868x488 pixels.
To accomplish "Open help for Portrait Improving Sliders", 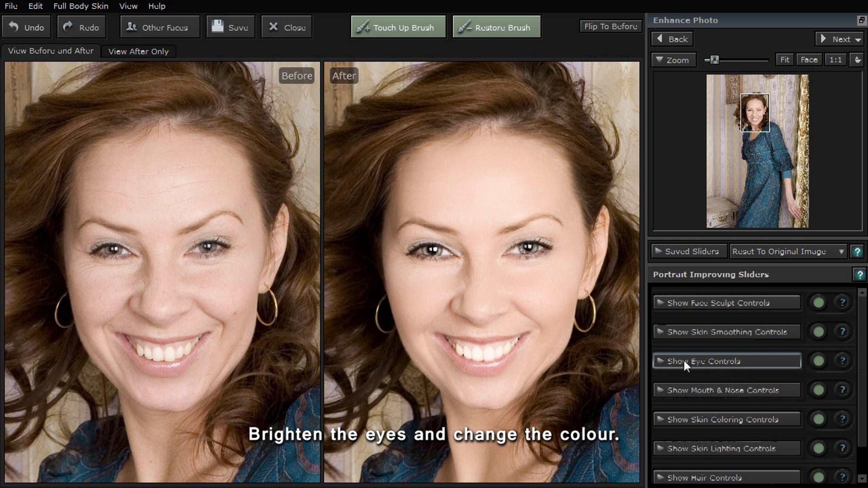I will pyautogui.click(x=859, y=275).
